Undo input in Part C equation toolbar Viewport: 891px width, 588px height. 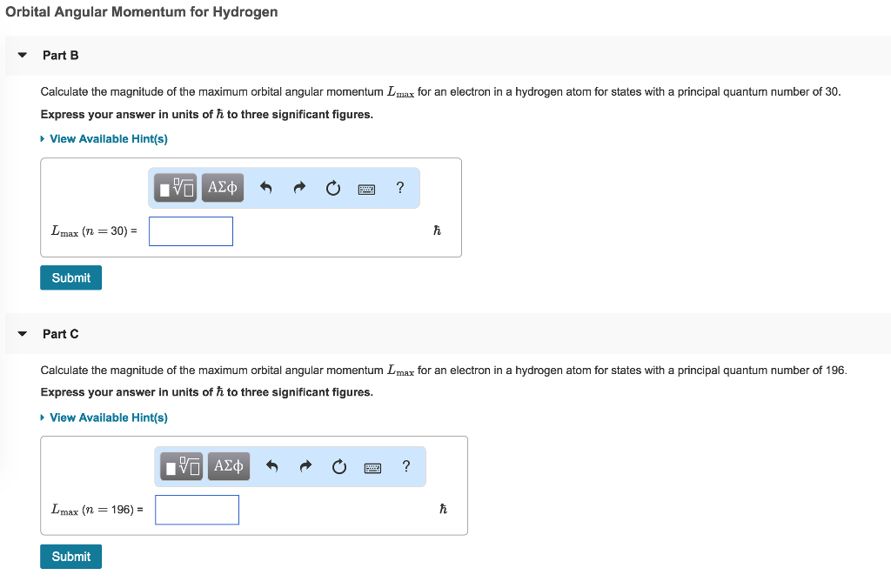coord(272,465)
